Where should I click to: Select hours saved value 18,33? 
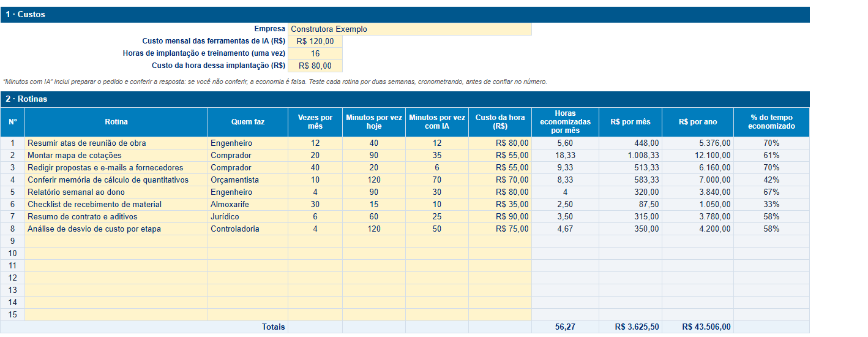tap(565, 155)
